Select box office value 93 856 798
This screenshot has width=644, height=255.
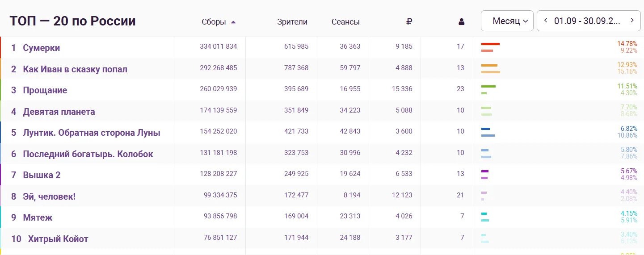220,217
